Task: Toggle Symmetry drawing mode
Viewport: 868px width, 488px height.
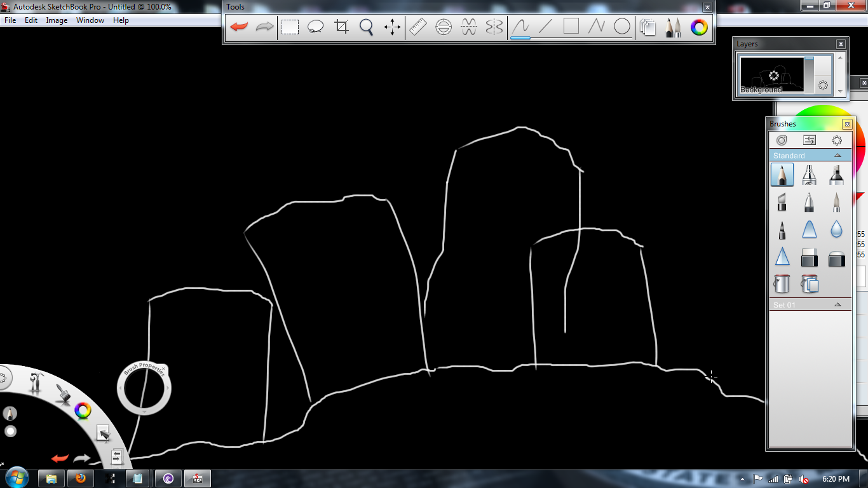Action: [x=494, y=27]
